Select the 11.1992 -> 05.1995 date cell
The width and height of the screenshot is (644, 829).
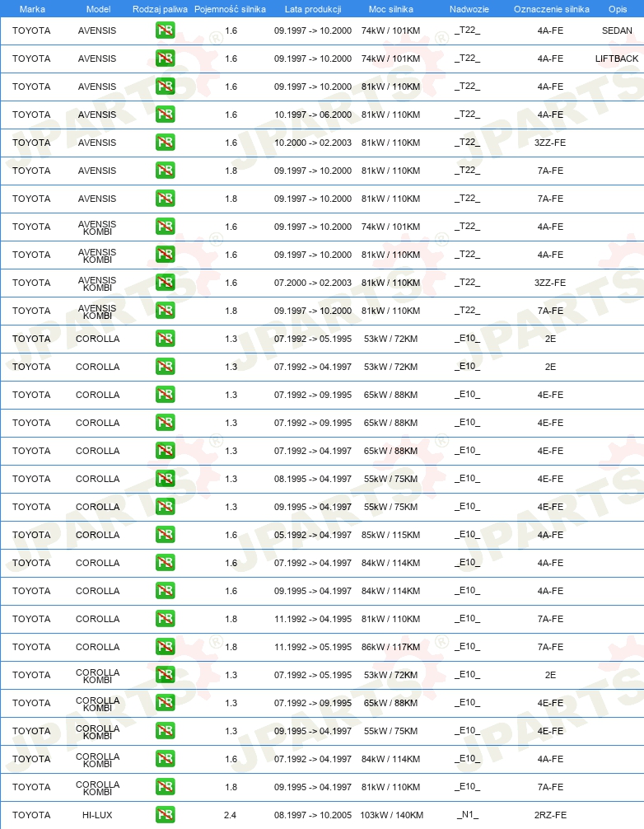[313, 647]
